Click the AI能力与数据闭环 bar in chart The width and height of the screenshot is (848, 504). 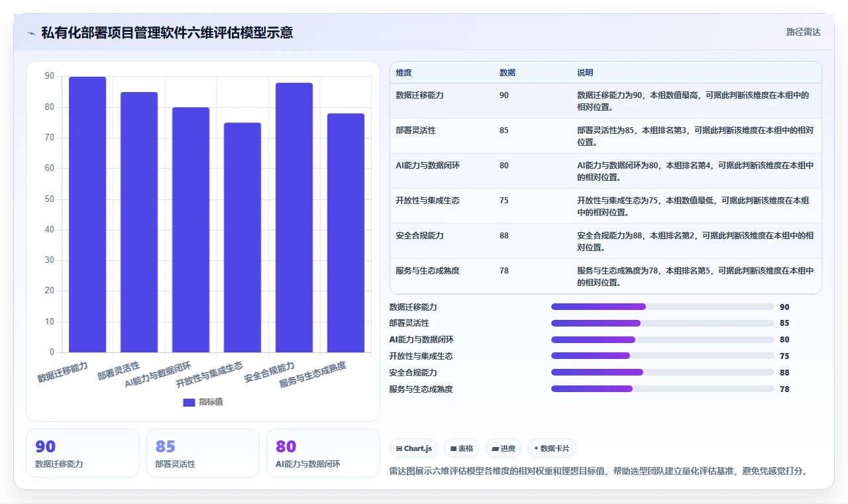191,230
